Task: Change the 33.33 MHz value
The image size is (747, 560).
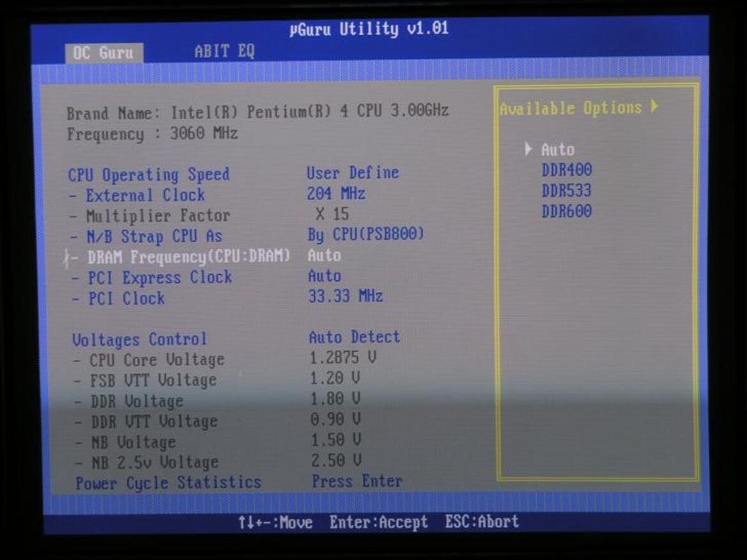Action: (x=346, y=296)
